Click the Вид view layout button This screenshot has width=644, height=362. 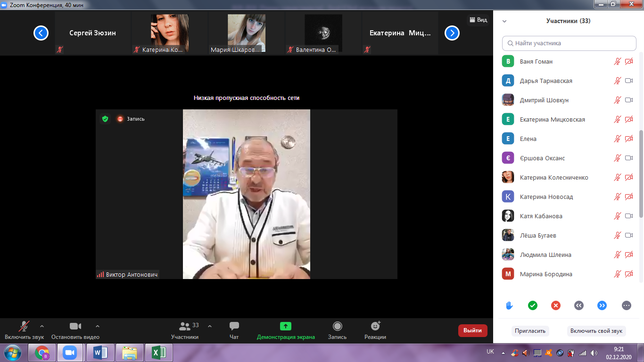coord(478,20)
